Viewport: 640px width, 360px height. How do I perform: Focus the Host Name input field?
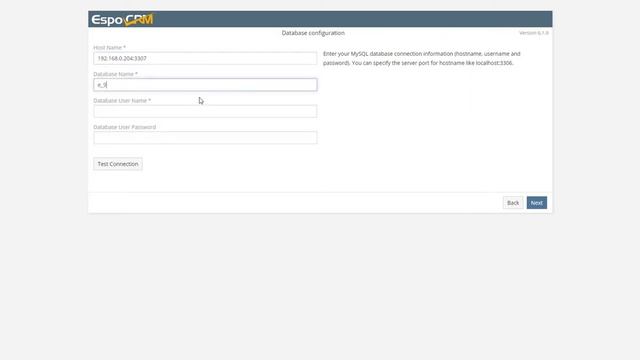(205, 58)
